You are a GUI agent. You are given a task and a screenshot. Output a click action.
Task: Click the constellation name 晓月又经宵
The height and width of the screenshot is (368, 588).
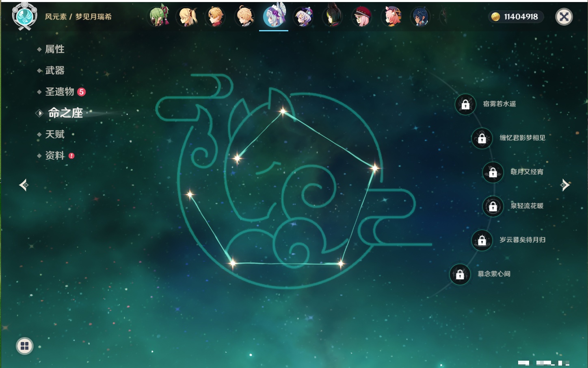click(527, 172)
